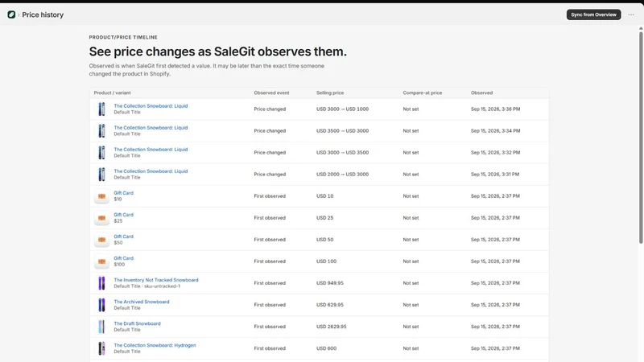Screen dimensions: 644x362
Task: Open the Gift Card $50 link
Action: click(124, 237)
